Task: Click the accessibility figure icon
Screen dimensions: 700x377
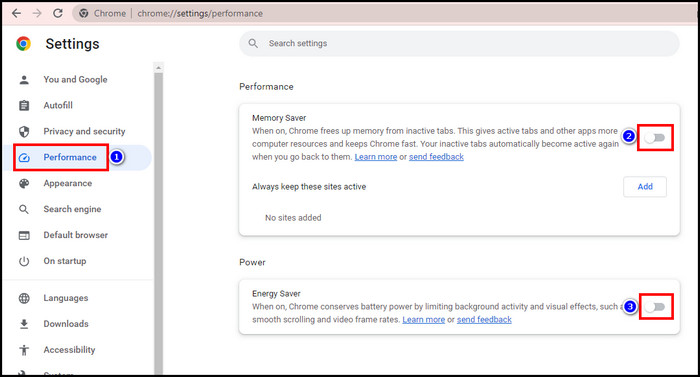Action: coord(24,350)
